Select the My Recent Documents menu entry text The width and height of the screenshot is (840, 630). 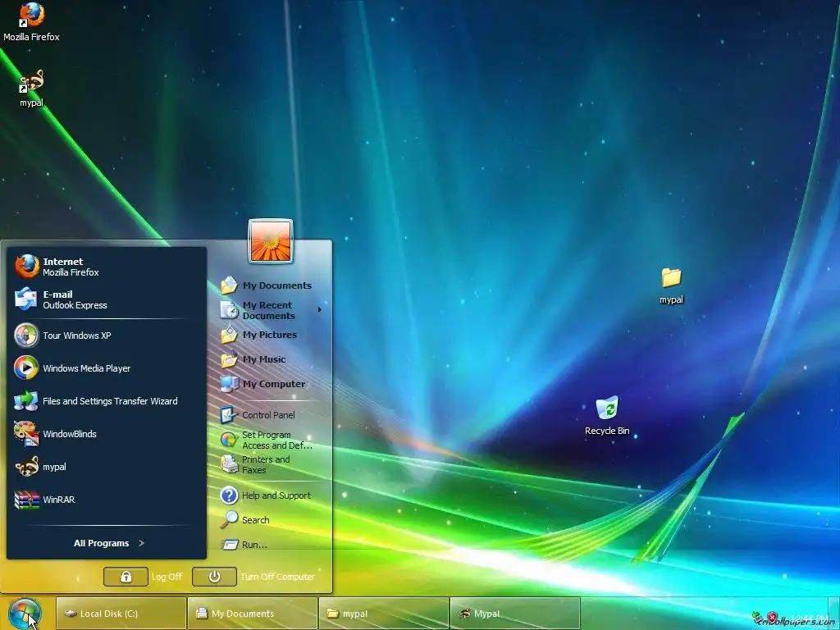[x=269, y=310]
